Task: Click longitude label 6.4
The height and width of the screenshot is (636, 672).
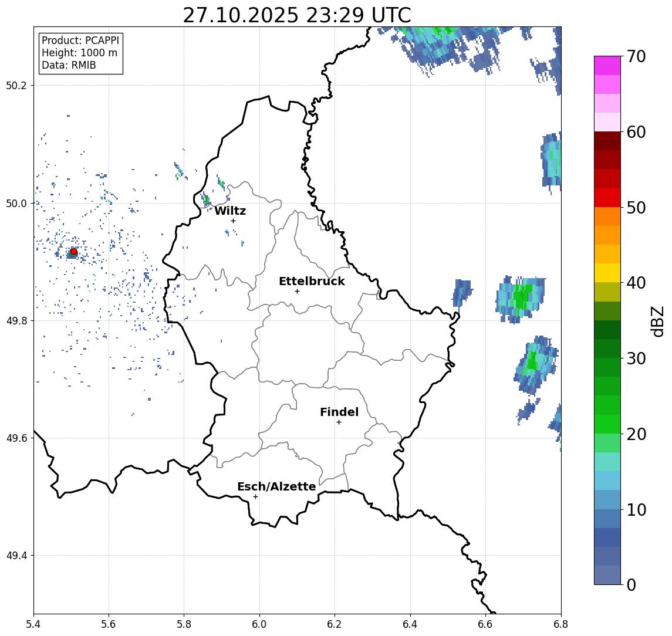Action: (410, 624)
